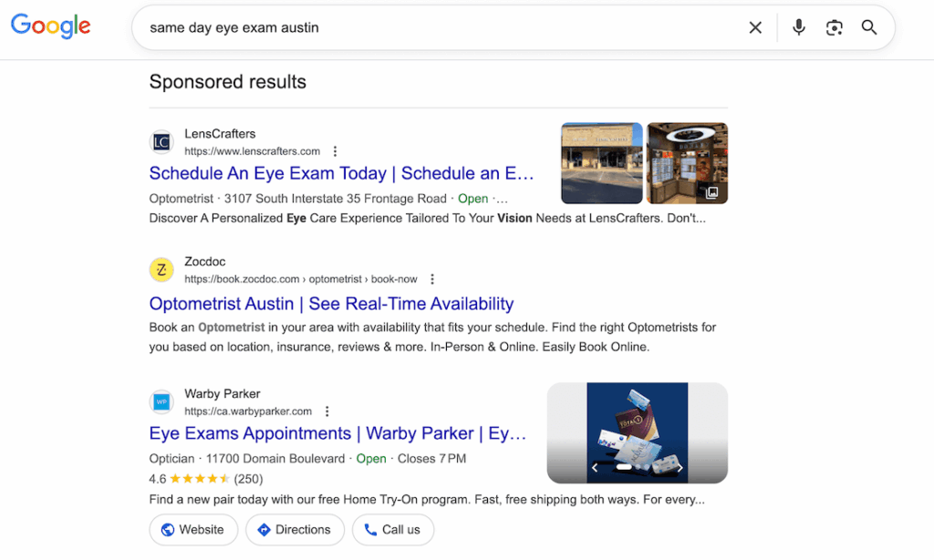Click the globe icon on the Website button
Screen dimensions: 934x560
167,530
